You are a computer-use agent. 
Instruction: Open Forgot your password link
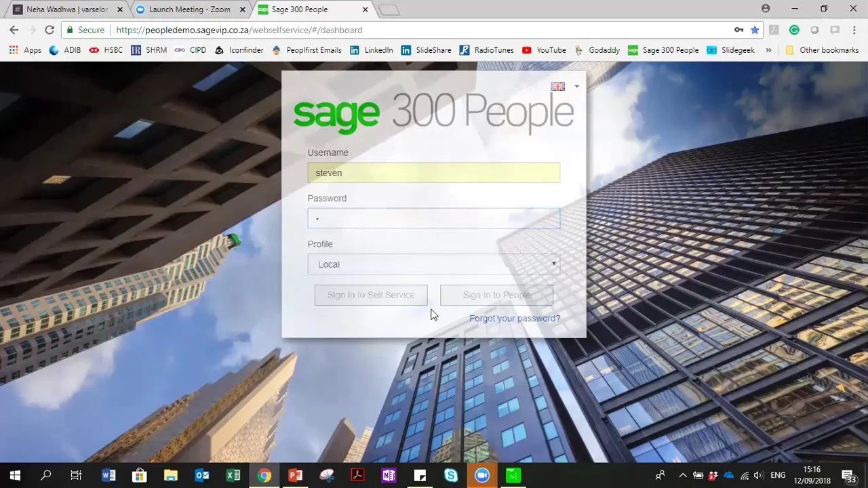tap(515, 319)
